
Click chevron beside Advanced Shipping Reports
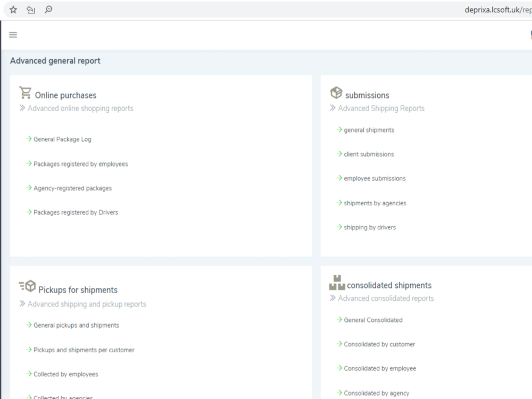[332, 108]
